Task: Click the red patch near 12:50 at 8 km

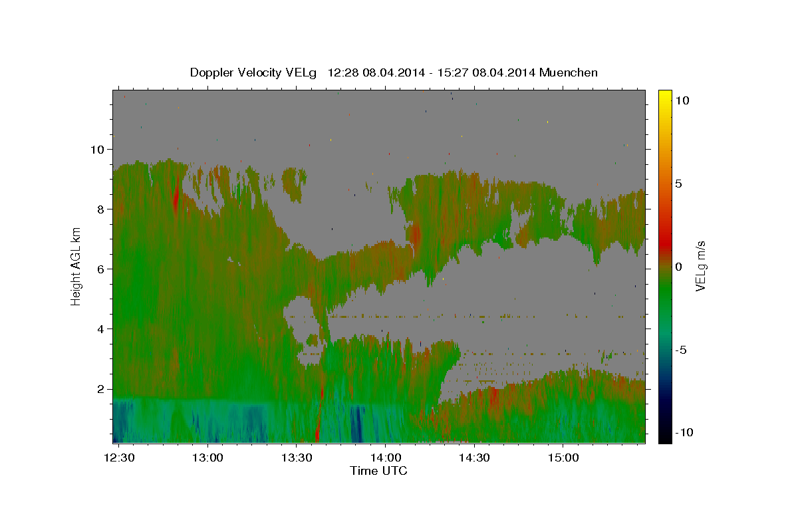Action: [x=176, y=198]
